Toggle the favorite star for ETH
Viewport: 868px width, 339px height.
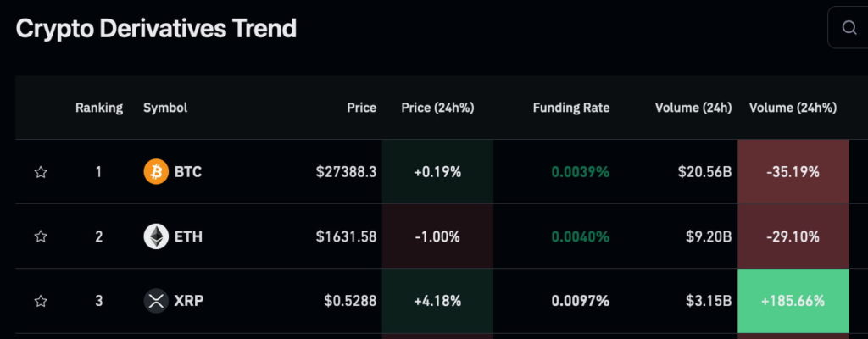(x=41, y=236)
